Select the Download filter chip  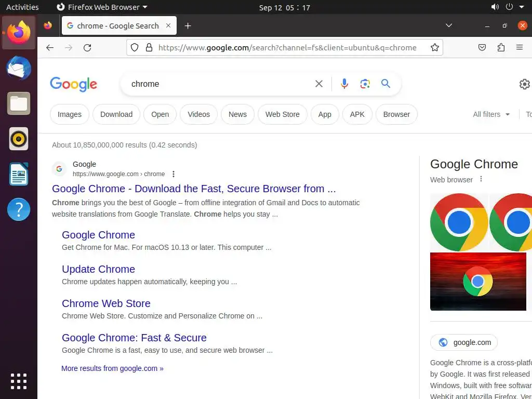(116, 114)
